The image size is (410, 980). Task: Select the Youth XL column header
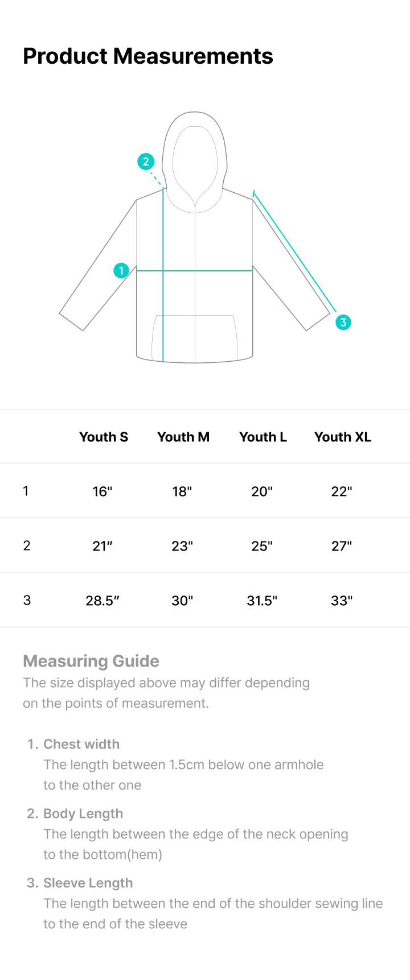point(343,437)
